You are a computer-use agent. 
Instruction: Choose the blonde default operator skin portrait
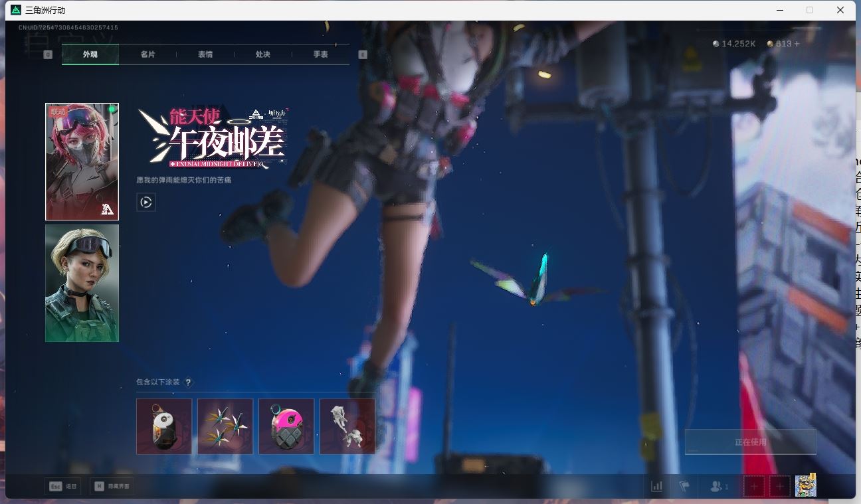pos(82,283)
